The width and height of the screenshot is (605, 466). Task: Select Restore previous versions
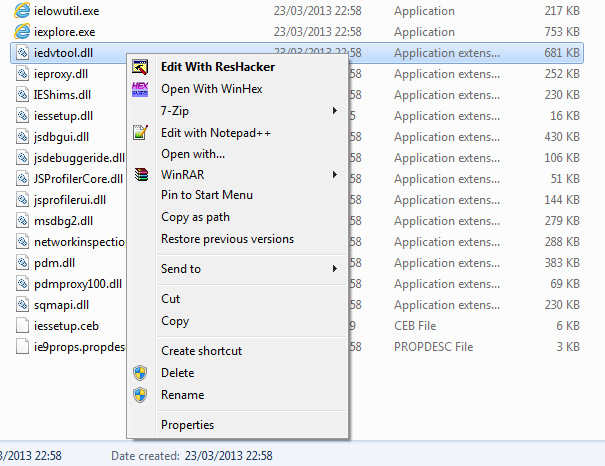pyautogui.click(x=238, y=239)
